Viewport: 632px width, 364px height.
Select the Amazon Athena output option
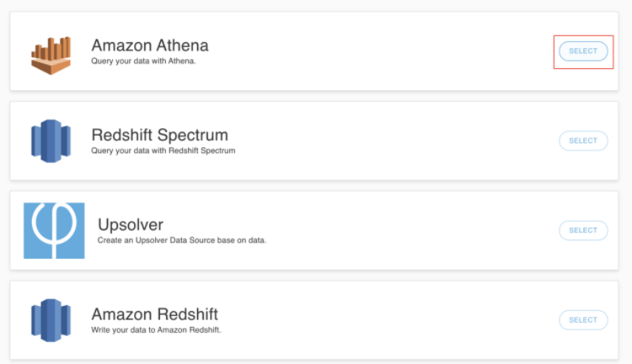click(583, 51)
